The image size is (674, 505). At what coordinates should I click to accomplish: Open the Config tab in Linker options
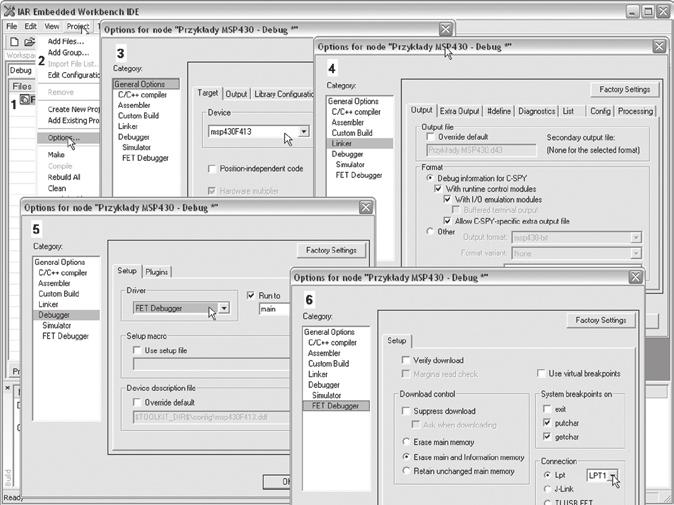(600, 111)
